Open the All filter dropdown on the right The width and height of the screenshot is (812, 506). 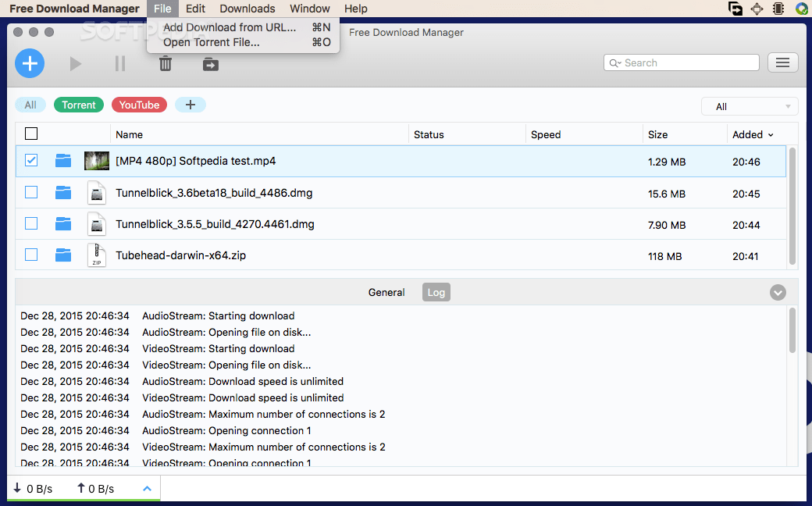point(748,105)
